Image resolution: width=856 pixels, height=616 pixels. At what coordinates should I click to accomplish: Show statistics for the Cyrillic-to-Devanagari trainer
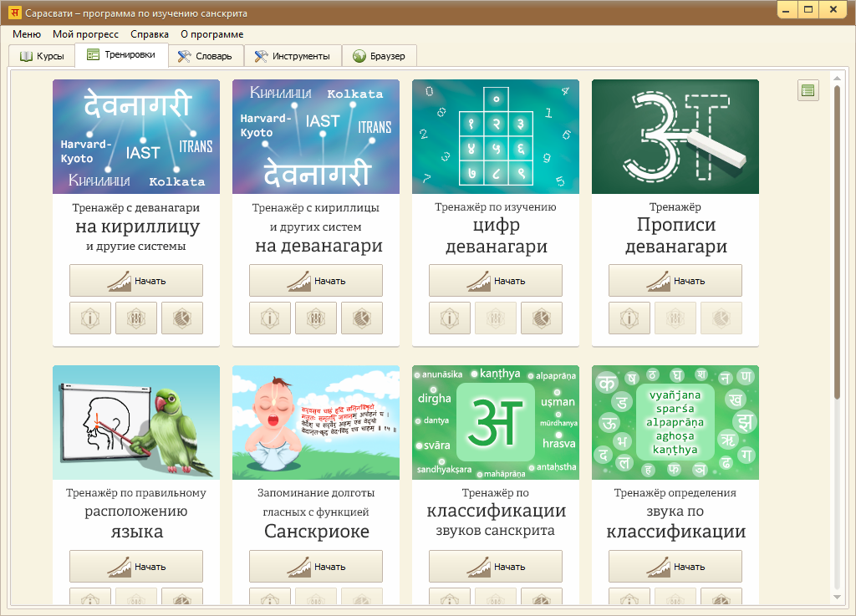pos(362,318)
